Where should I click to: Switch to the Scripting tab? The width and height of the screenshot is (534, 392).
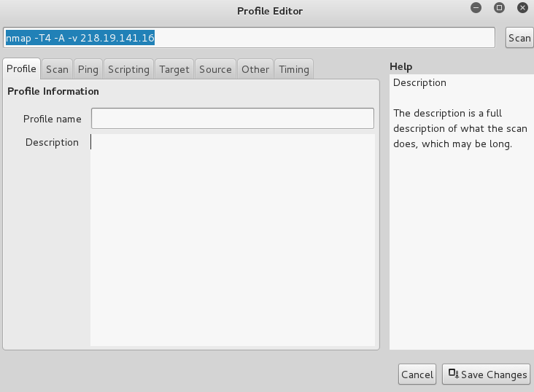click(x=128, y=69)
